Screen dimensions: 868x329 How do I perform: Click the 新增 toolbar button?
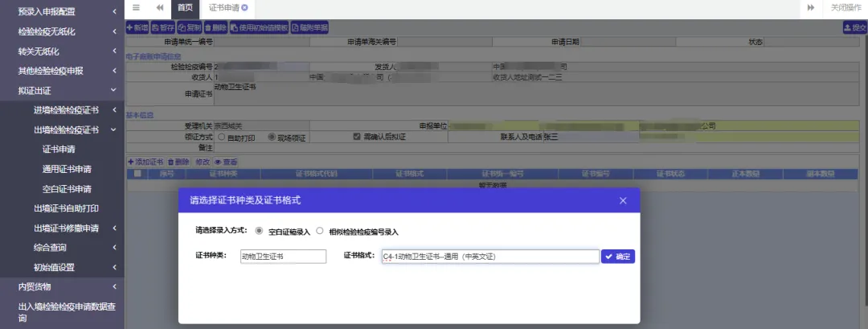(137, 27)
